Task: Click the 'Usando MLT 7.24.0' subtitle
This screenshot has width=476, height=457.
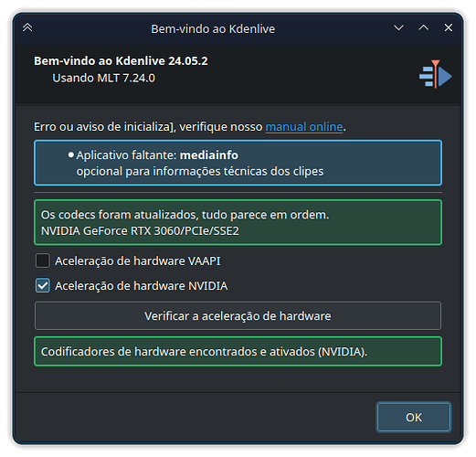Action: pos(103,78)
